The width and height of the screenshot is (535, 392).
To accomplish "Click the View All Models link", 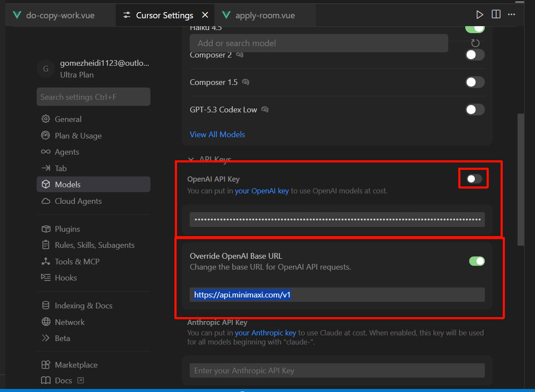I will click(x=217, y=134).
